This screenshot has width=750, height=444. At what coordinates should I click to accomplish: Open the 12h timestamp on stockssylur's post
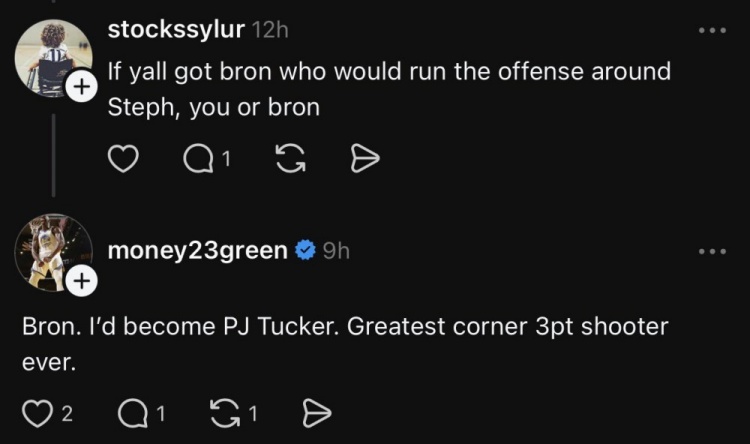tap(270, 30)
